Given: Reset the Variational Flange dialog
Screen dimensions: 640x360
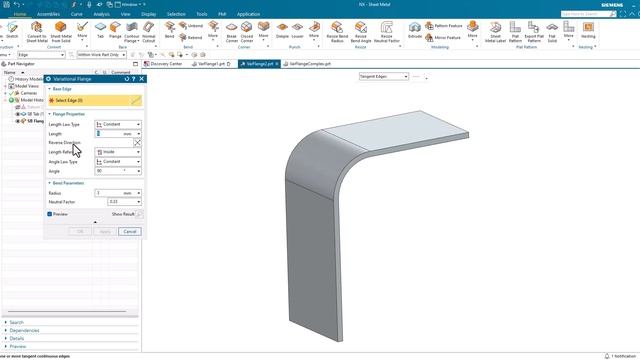Looking at the screenshot, I should pyautogui.click(x=127, y=79).
